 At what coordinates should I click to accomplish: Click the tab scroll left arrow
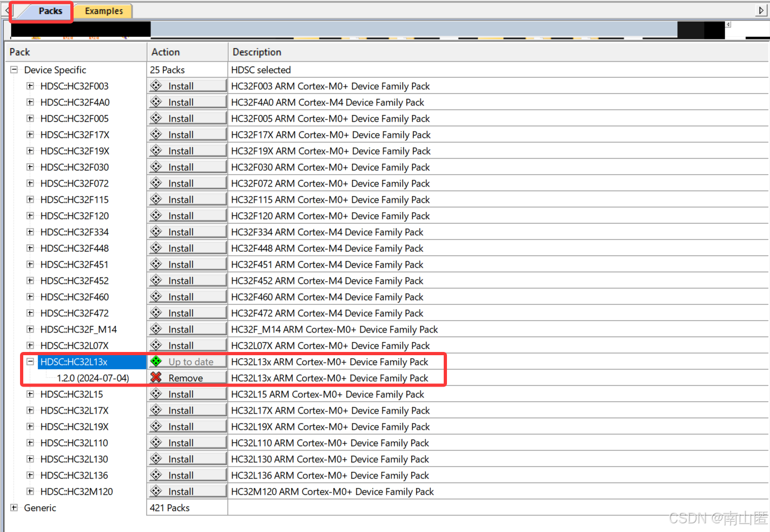point(7,10)
